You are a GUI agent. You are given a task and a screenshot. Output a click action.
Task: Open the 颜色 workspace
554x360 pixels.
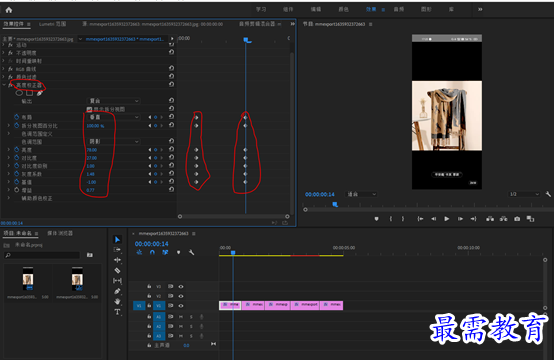click(343, 10)
